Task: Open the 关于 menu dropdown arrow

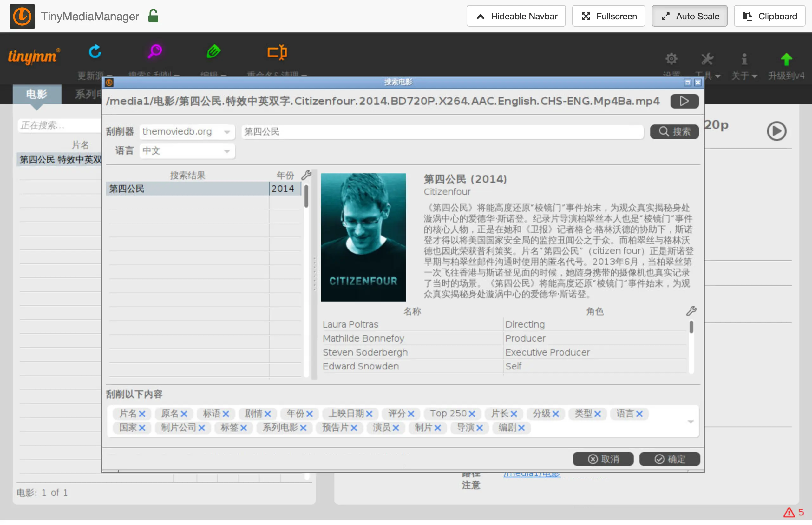Action: (755, 76)
